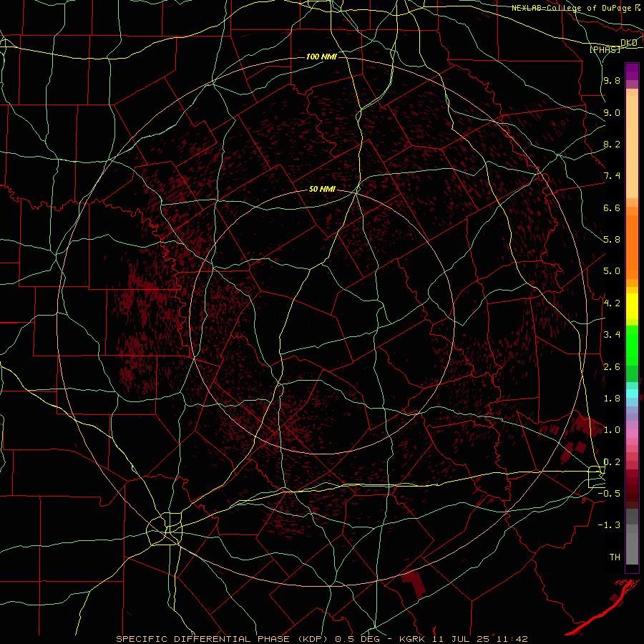644x644 pixels.
Task: Click the 8.2 color scale value
Action: coord(612,144)
